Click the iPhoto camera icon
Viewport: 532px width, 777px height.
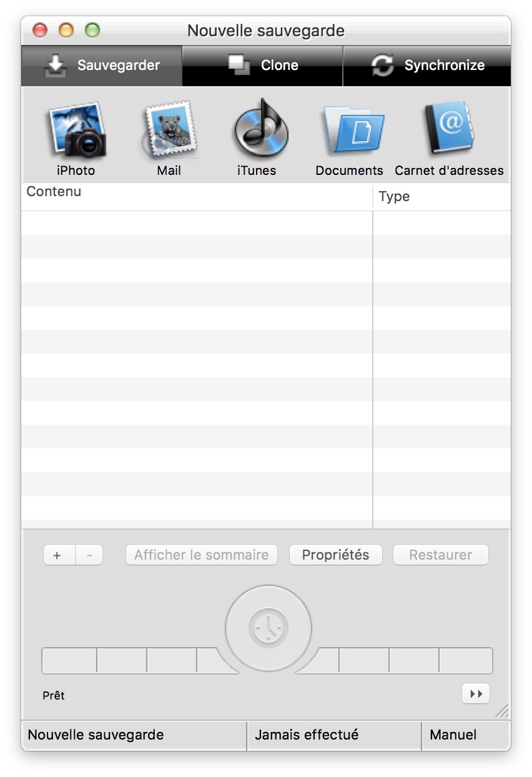coord(76,131)
